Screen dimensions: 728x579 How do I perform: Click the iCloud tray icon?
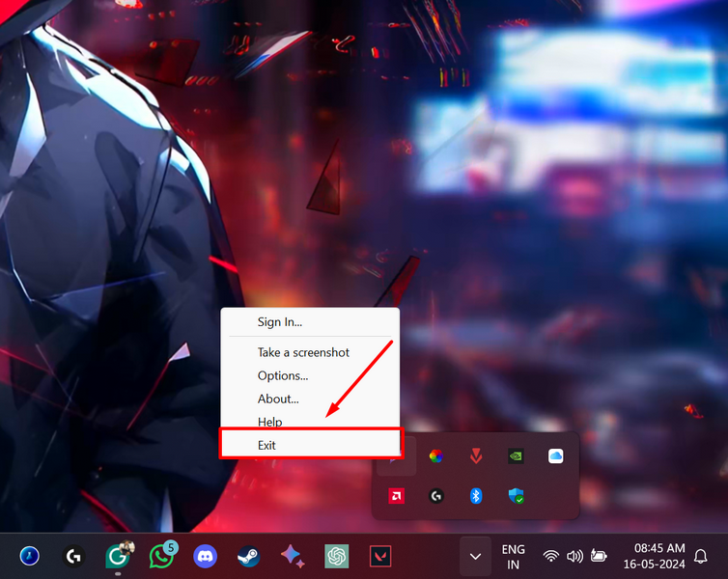[555, 456]
